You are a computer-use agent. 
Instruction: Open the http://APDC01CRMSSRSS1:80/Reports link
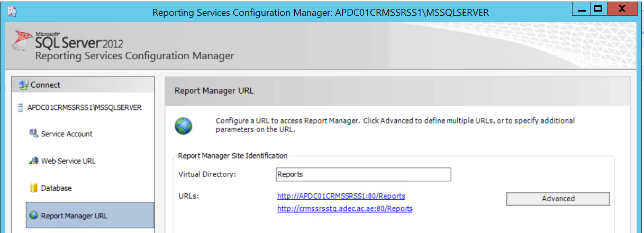click(x=341, y=196)
